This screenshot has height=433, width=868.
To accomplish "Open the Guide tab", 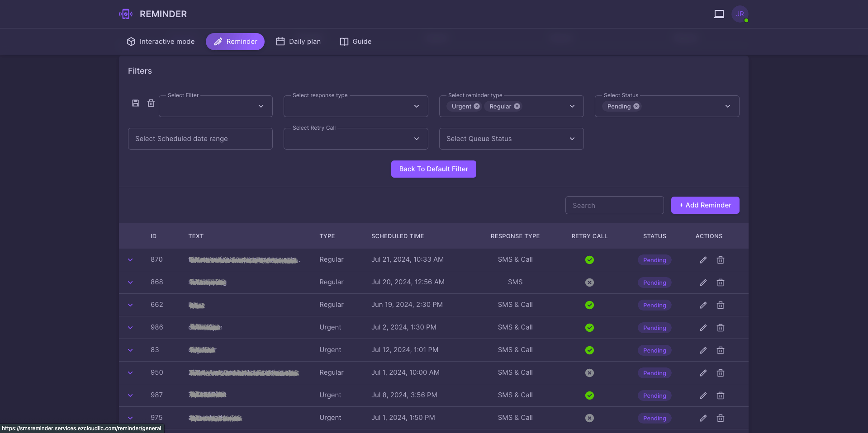I will (356, 42).
